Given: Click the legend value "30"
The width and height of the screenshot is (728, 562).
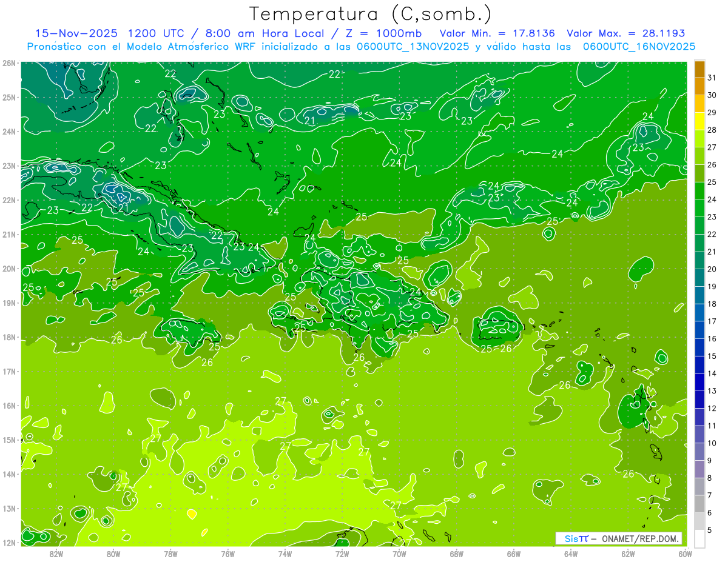Looking at the screenshot, I should (712, 95).
